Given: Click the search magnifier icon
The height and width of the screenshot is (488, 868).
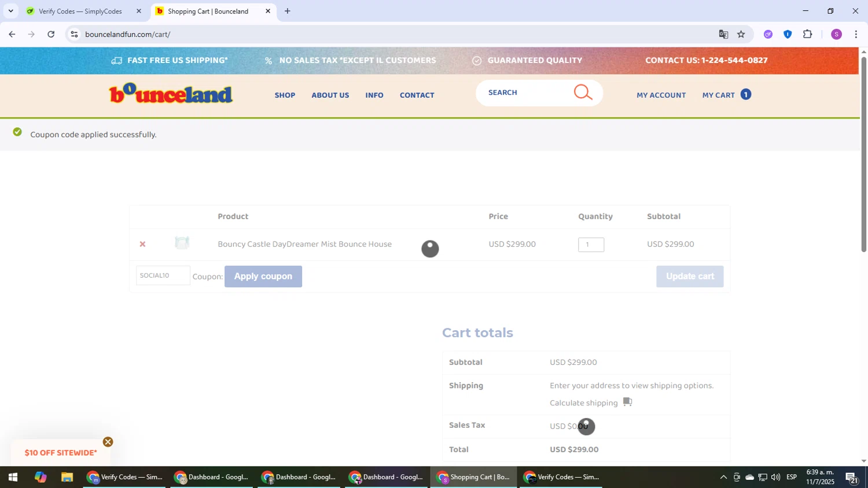Looking at the screenshot, I should pyautogui.click(x=583, y=93).
